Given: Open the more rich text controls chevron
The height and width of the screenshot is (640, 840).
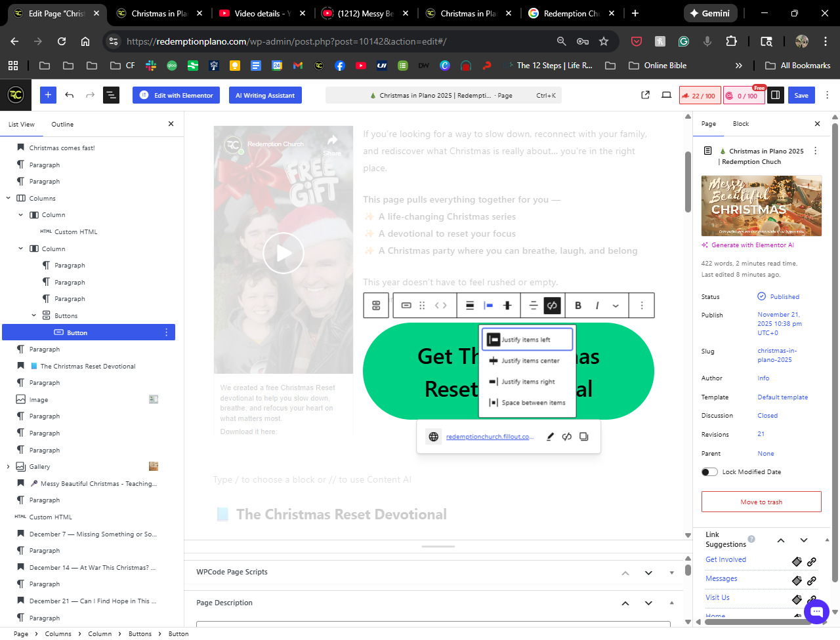Looking at the screenshot, I should point(616,306).
